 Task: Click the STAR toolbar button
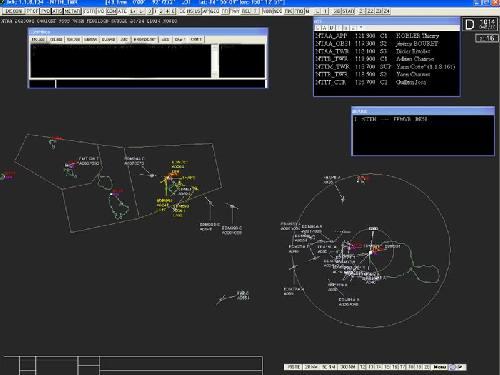tap(348, 11)
